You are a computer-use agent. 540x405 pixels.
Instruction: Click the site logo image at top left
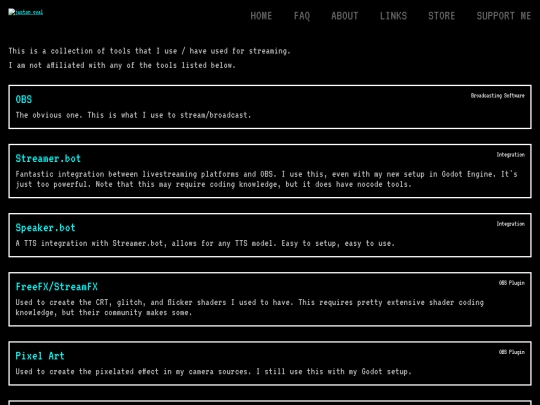point(25,12)
